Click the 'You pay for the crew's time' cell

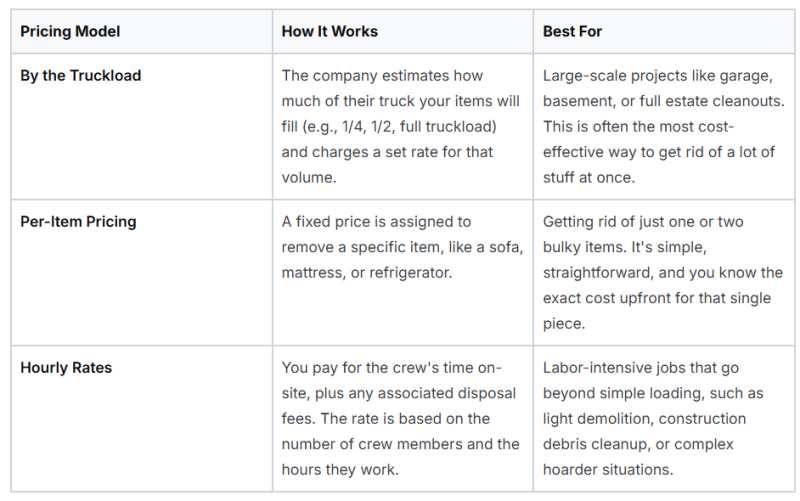point(403,419)
